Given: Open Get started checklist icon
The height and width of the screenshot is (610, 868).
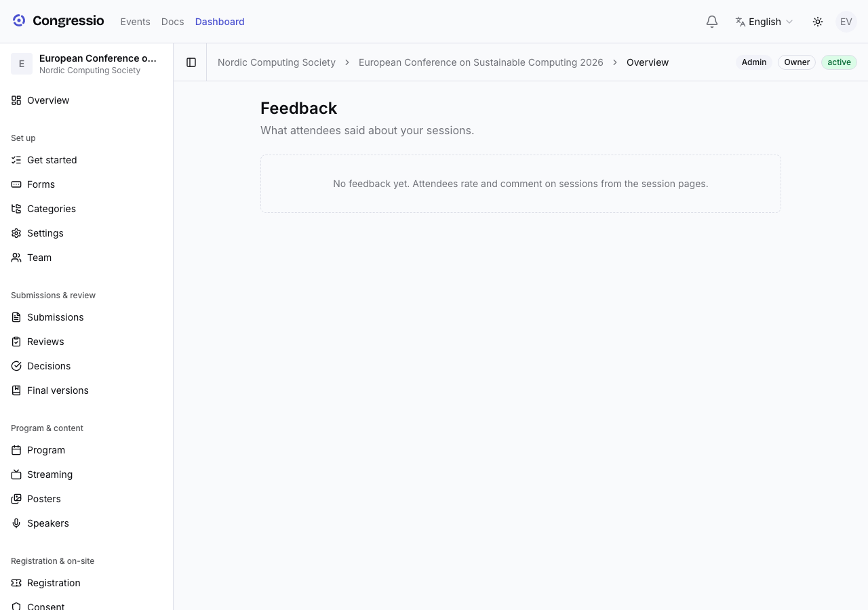Looking at the screenshot, I should [16, 160].
